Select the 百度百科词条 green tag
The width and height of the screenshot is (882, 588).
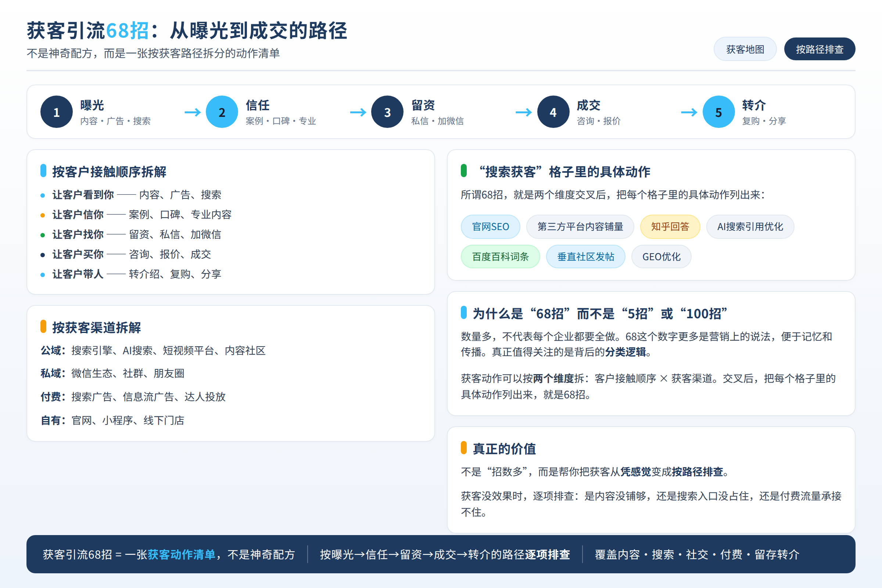pyautogui.click(x=500, y=257)
